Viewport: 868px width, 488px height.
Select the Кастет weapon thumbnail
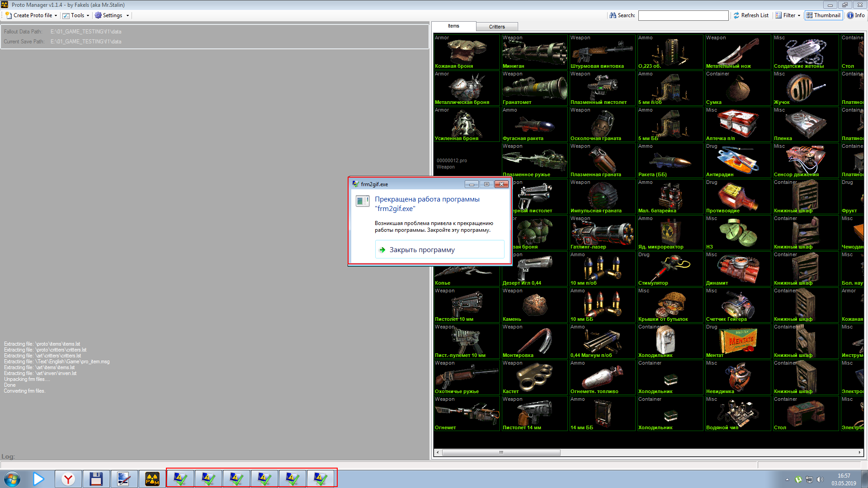534,377
